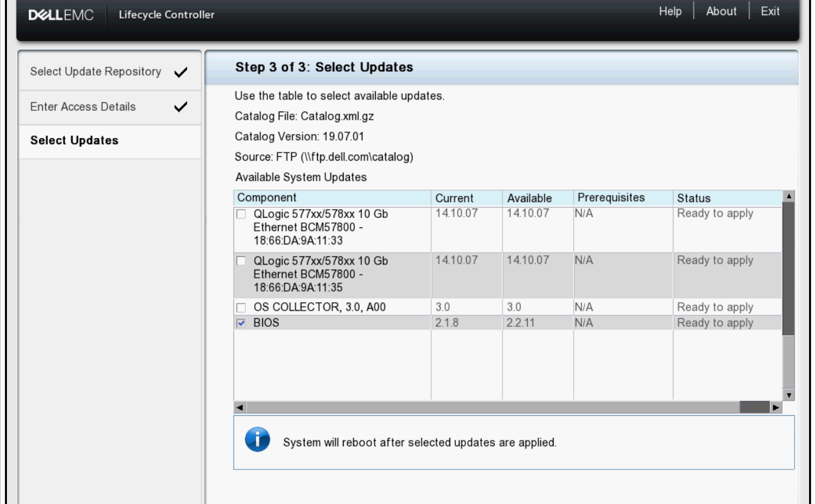Image resolution: width=816 pixels, height=504 pixels.
Task: Click BIOS available version 2.2.11
Action: click(x=522, y=323)
